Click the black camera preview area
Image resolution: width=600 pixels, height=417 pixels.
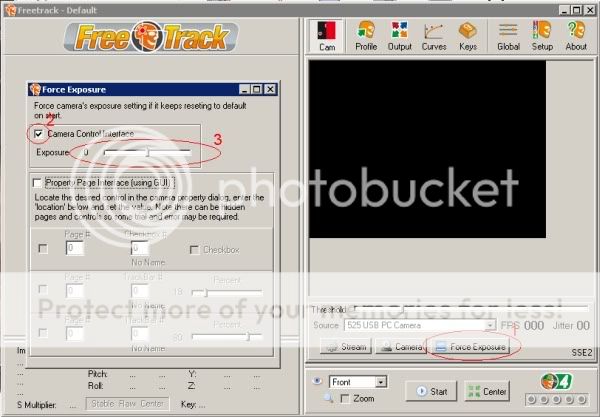click(x=427, y=149)
